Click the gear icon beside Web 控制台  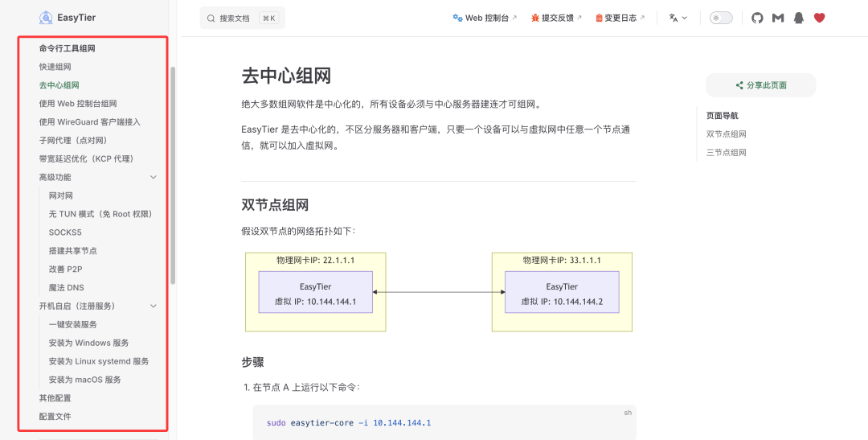click(x=457, y=18)
